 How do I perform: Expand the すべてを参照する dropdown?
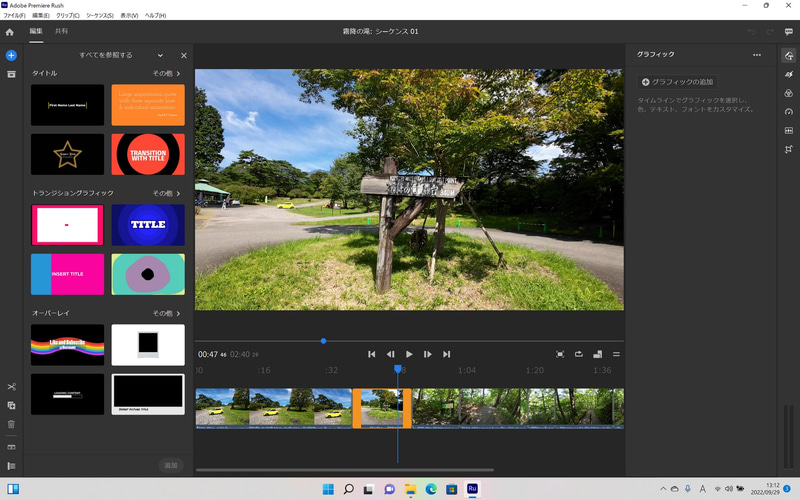(160, 55)
